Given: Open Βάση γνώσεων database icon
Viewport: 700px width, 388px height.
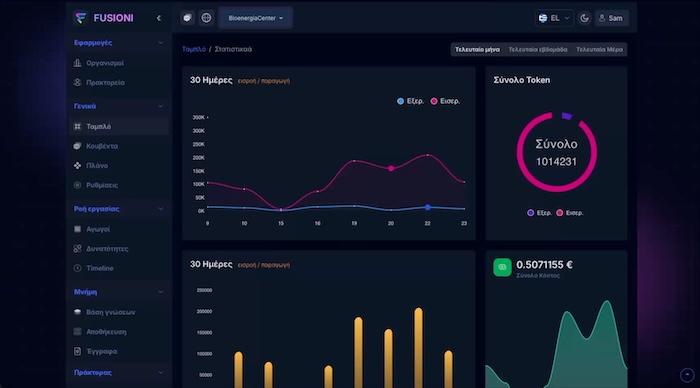Looking at the screenshot, I should coord(77,312).
